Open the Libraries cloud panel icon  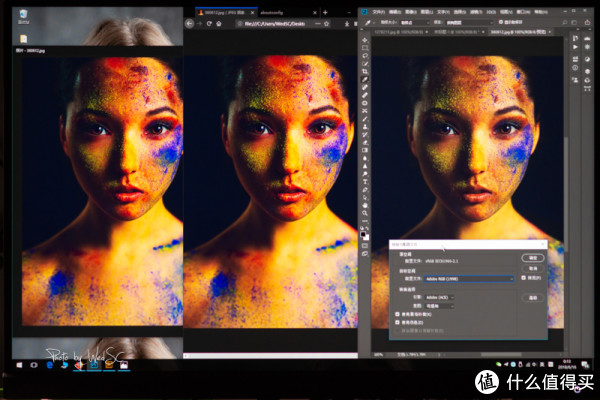point(587,38)
